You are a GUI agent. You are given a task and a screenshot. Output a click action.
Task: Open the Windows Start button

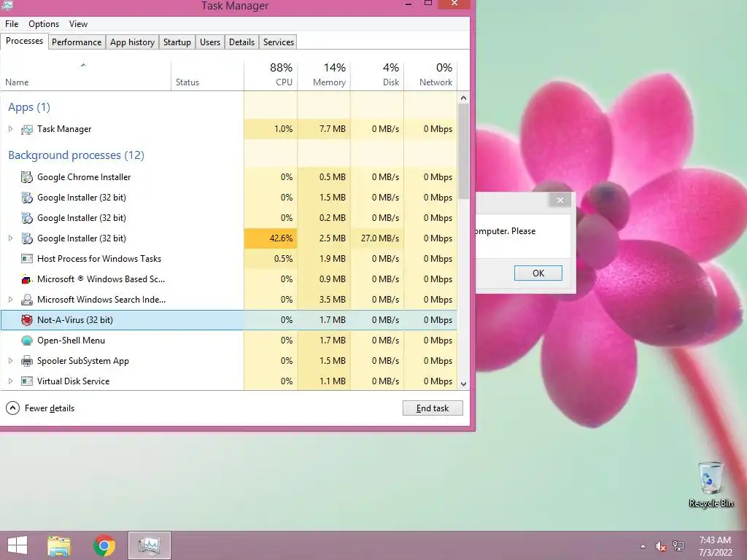18,545
